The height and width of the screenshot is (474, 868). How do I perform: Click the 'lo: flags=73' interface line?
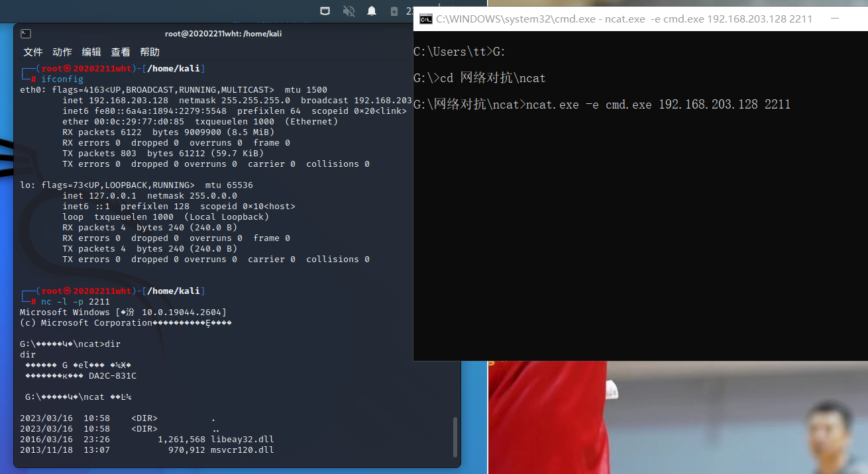coord(136,185)
